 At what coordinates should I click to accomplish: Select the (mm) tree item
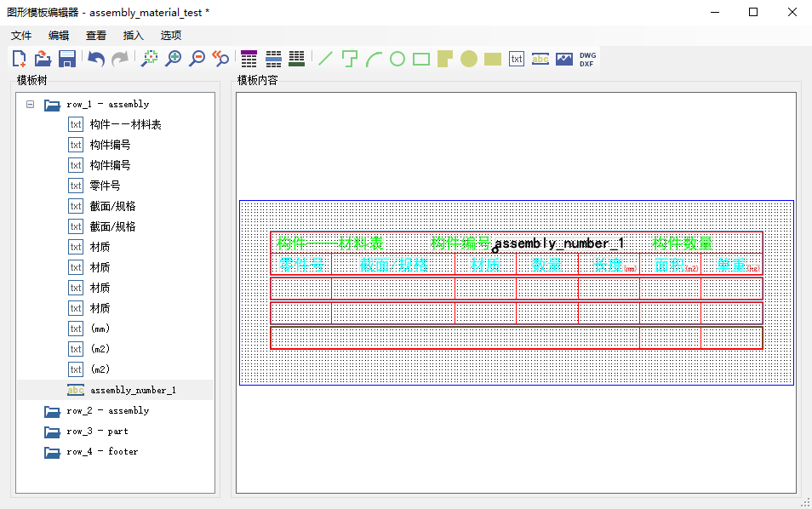[100, 329]
